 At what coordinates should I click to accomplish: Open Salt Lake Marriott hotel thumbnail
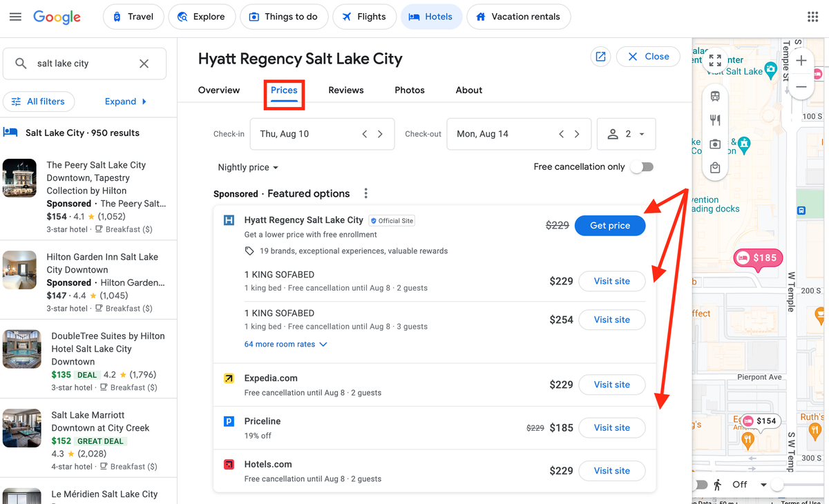(22, 429)
